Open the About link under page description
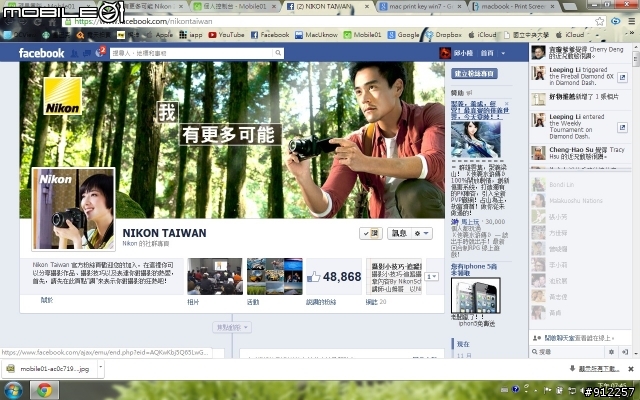 click(47, 300)
